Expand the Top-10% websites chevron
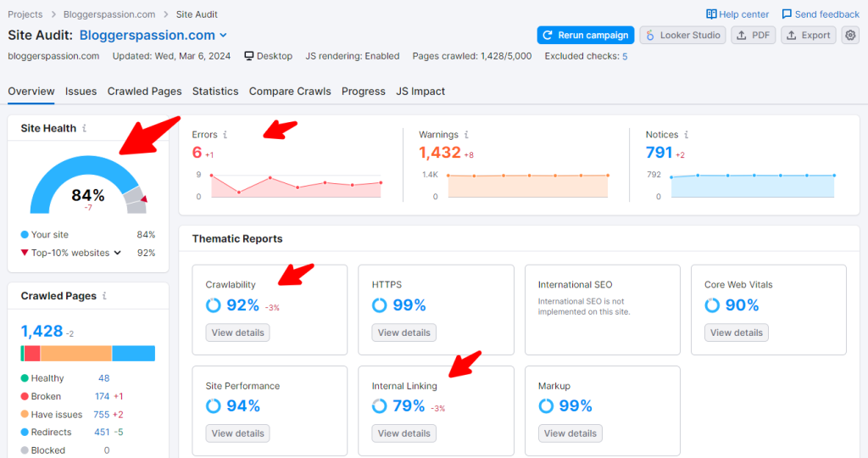The width and height of the screenshot is (868, 458). coord(117,253)
